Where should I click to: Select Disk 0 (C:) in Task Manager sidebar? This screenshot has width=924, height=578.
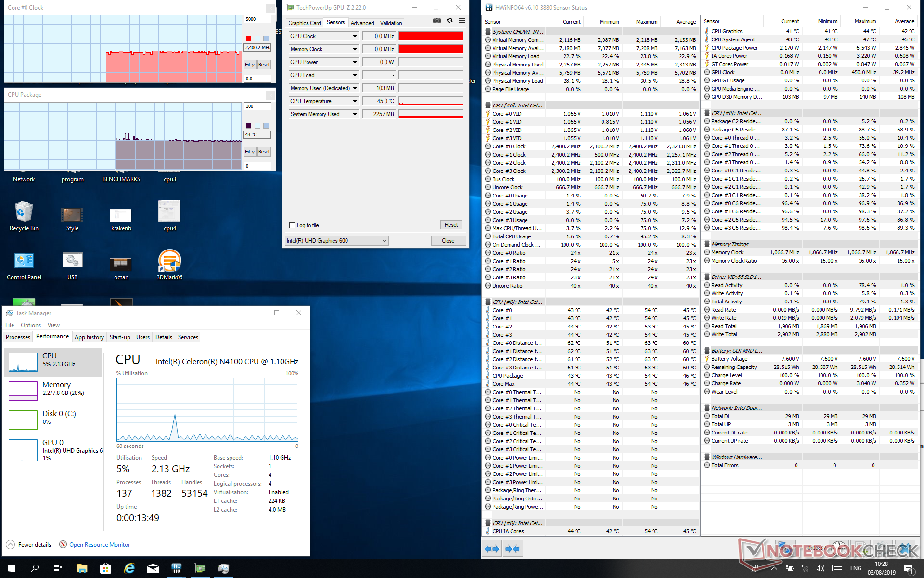tap(53, 420)
